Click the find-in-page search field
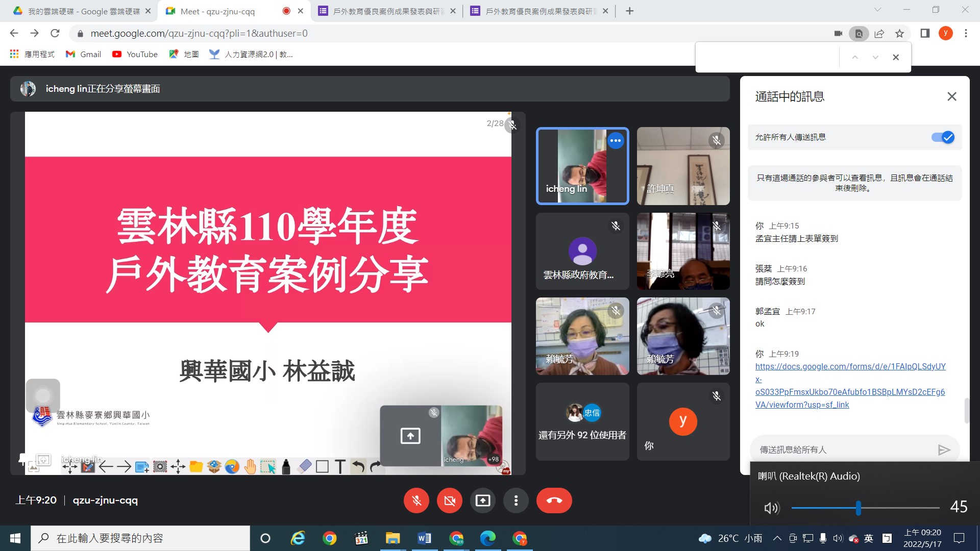980x551 pixels. point(767,57)
